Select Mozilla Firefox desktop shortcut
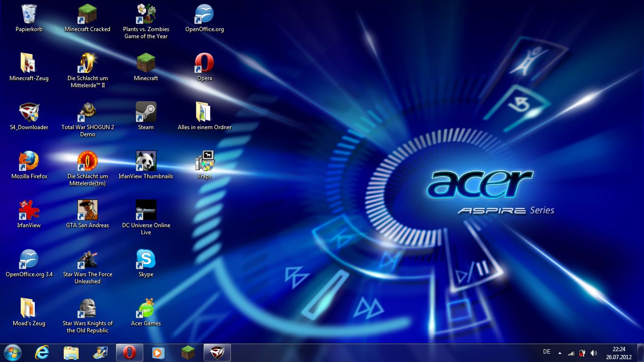This screenshot has height=362, width=644. (29, 161)
